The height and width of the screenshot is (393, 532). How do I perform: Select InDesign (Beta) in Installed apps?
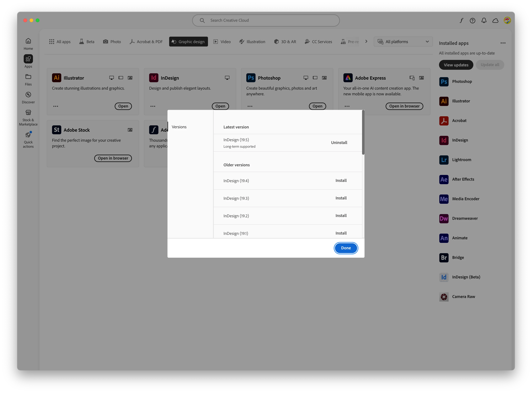460,277
